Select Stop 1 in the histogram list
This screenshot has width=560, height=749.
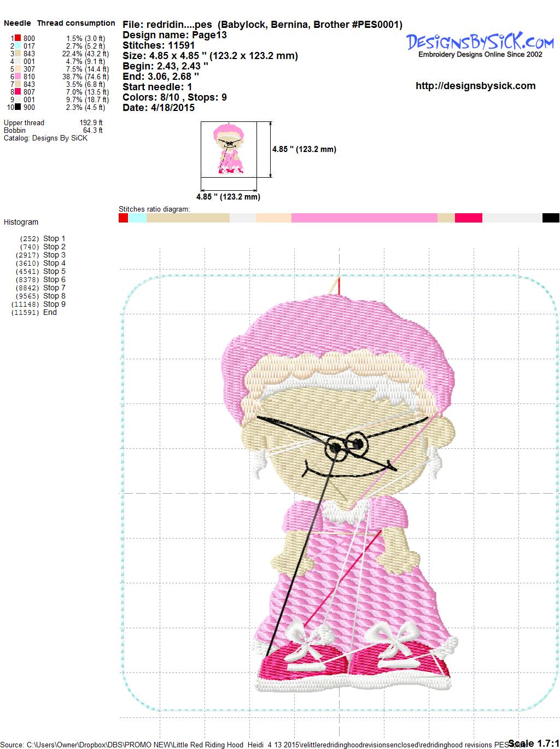point(54,238)
